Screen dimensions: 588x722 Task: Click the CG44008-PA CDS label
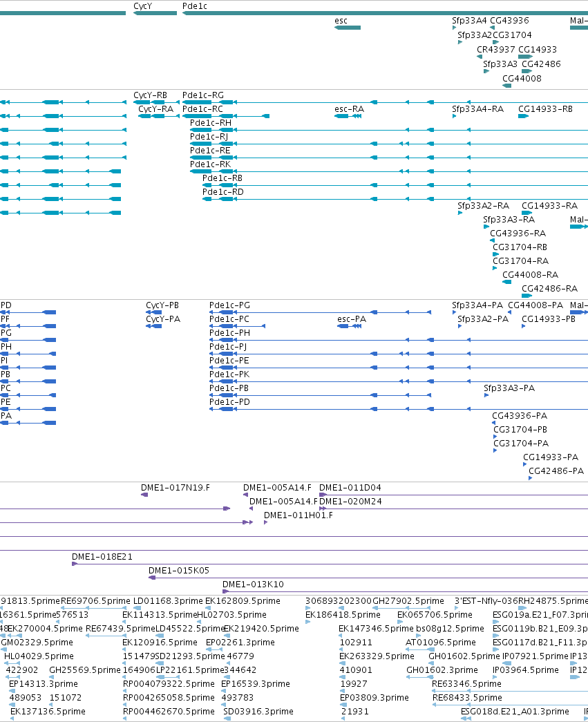(535, 305)
